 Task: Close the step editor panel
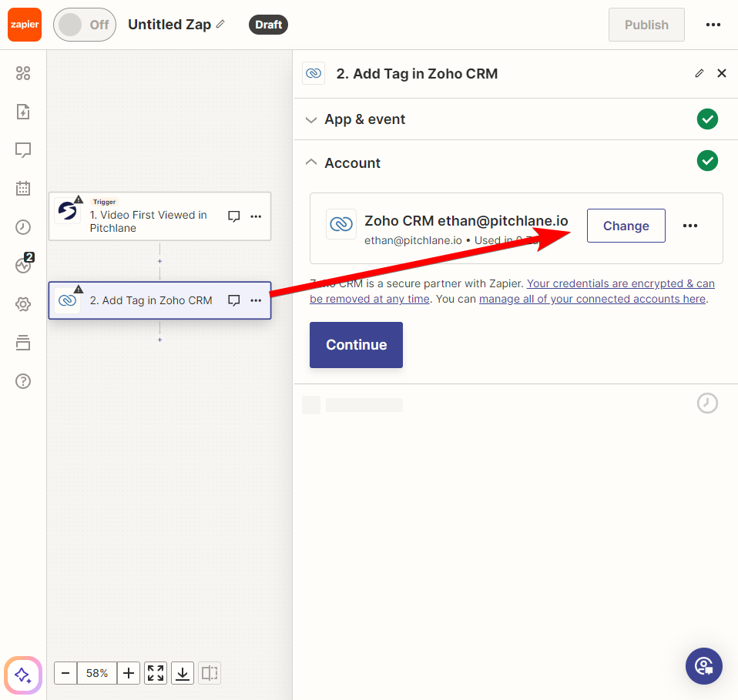pyautogui.click(x=722, y=73)
